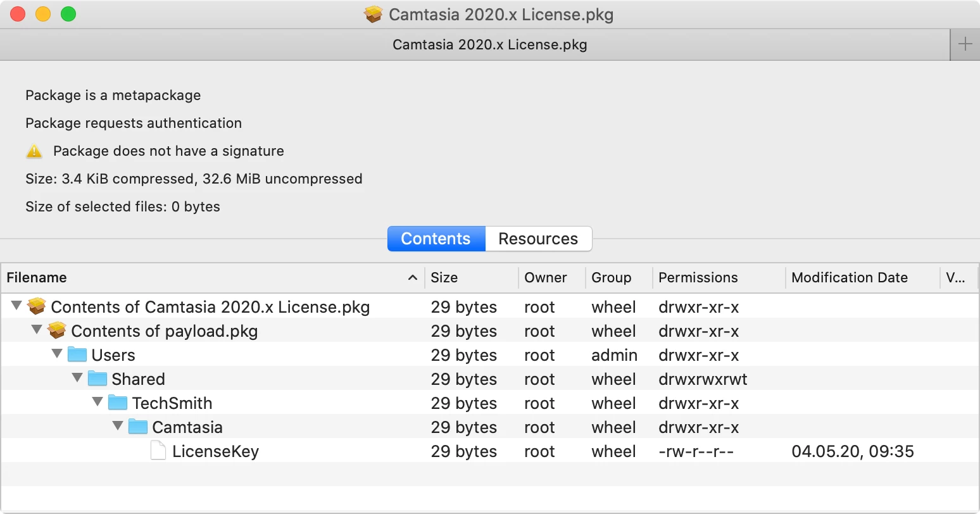Click the -rw-r--r-- permissions cell
This screenshot has height=514, width=980.
click(696, 451)
